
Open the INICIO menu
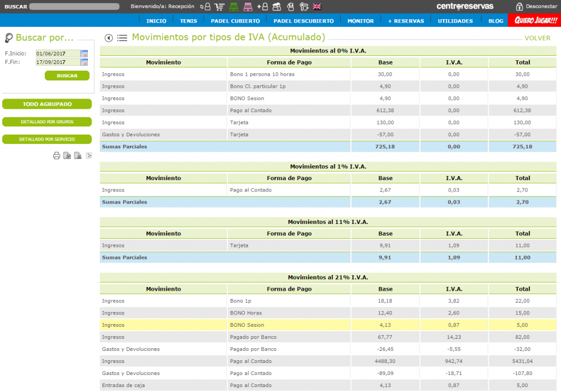[156, 21]
